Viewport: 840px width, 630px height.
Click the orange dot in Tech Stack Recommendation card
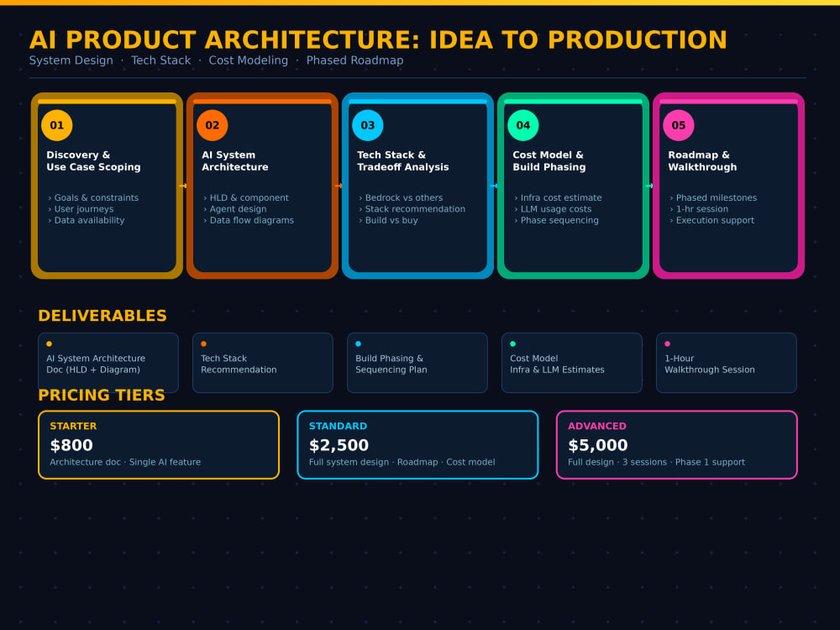click(x=203, y=344)
